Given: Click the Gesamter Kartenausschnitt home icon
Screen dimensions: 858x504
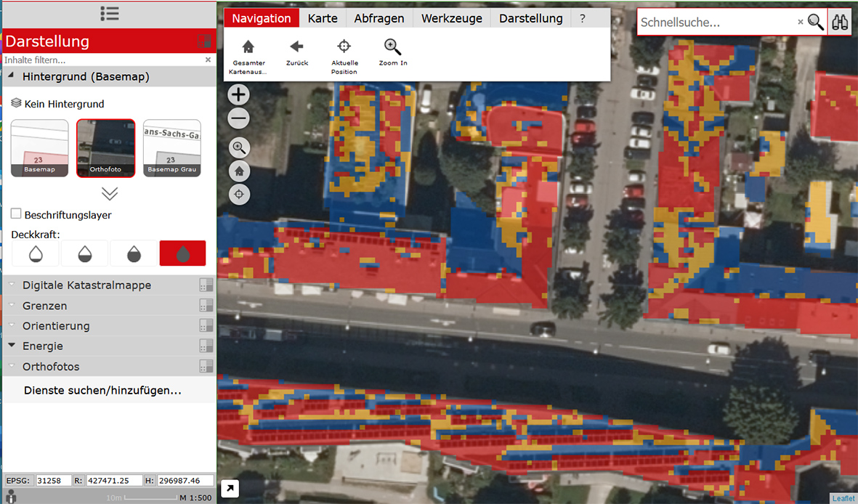Looking at the screenshot, I should (248, 48).
